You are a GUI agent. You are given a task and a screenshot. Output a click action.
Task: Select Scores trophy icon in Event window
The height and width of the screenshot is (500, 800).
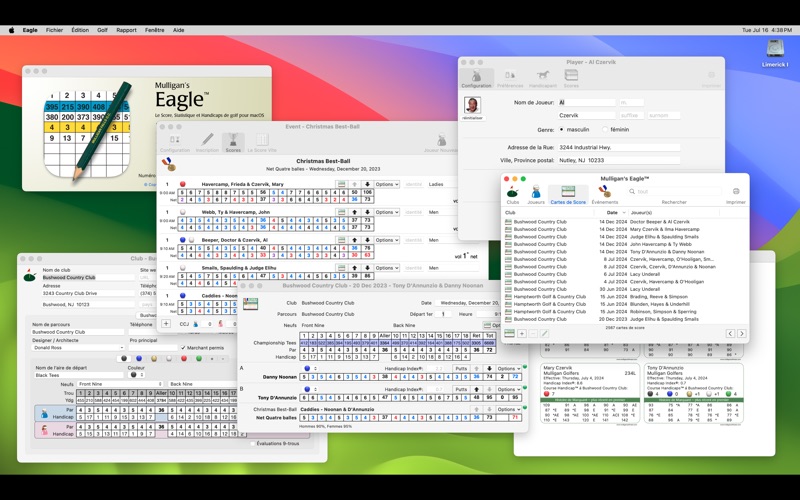[x=233, y=143]
